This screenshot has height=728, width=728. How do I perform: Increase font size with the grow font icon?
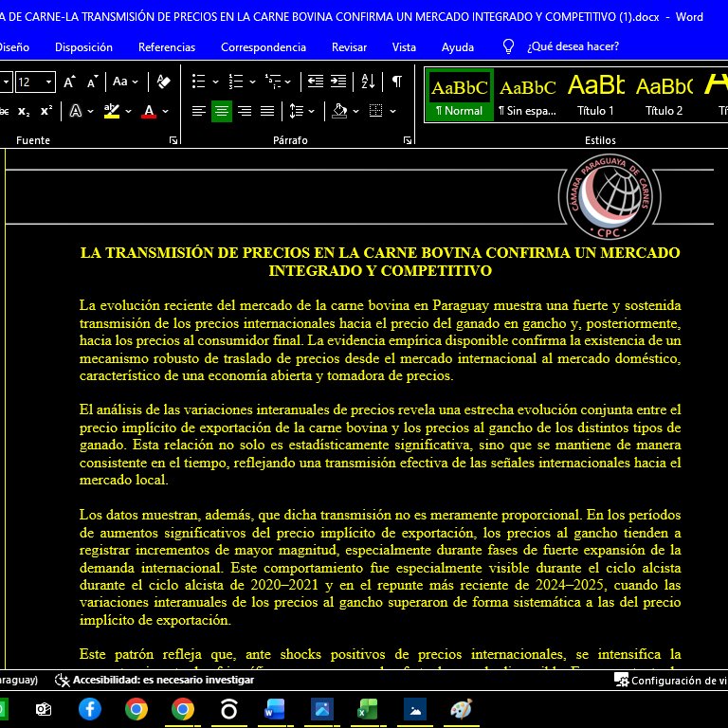(69, 82)
